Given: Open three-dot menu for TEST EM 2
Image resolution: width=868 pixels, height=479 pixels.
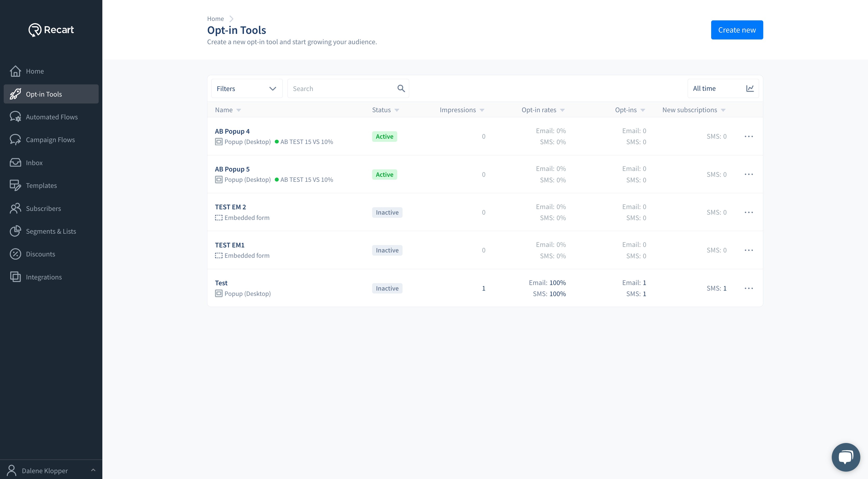Looking at the screenshot, I should coord(749,212).
